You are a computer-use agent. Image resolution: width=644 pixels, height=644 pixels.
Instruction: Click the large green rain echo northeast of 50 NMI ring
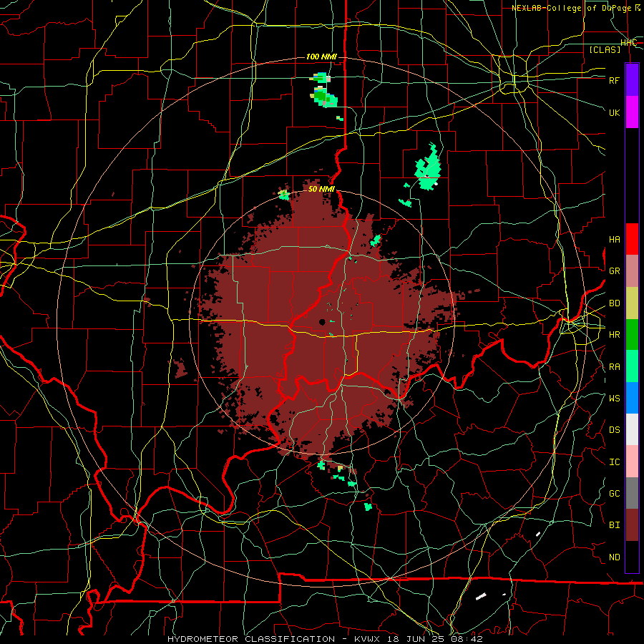(x=428, y=168)
